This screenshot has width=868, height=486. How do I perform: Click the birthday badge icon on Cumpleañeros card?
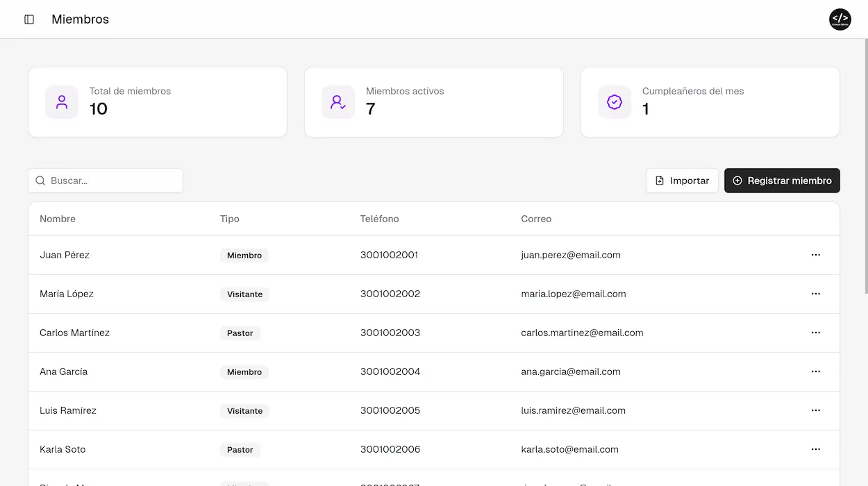[x=614, y=101]
